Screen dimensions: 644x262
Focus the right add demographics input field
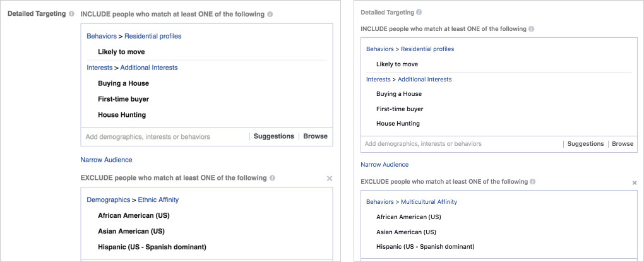(461, 144)
